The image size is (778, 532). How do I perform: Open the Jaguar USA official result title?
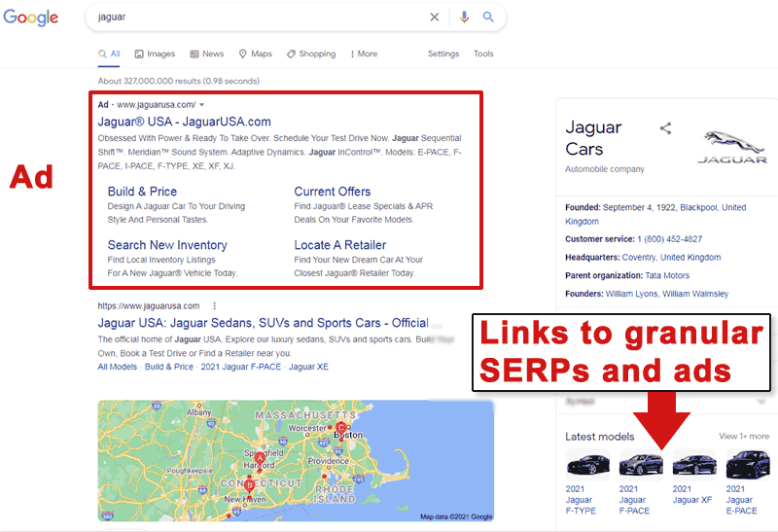pos(263,323)
